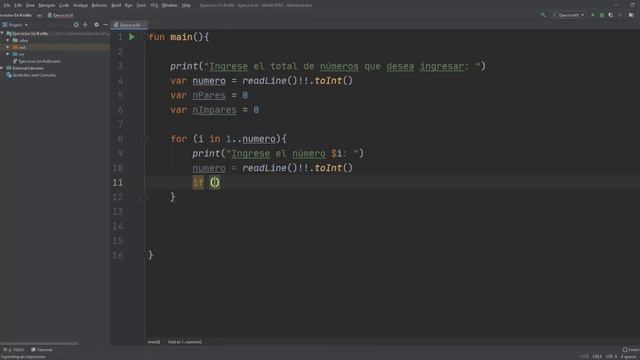
Task: Click the locate/select opened file target icon
Action: pos(76,25)
